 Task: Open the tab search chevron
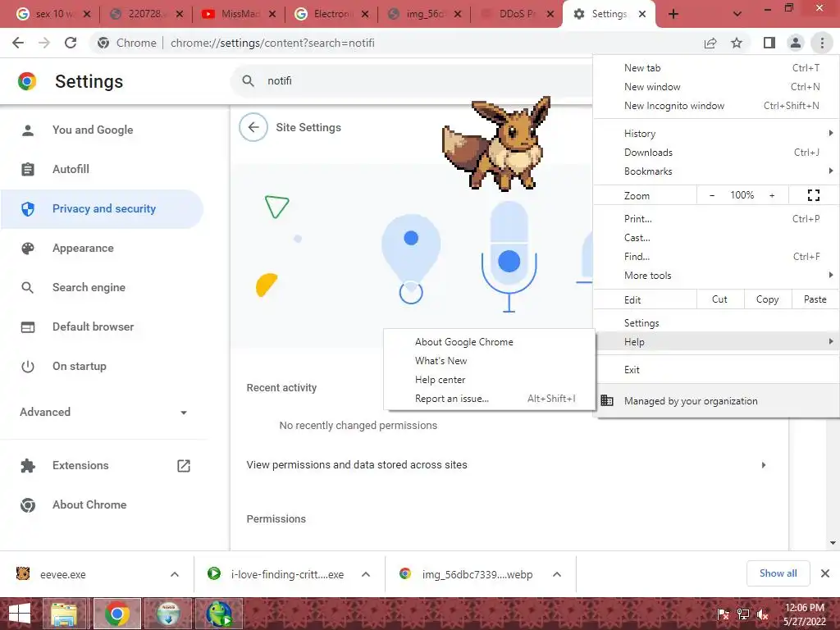tap(737, 14)
